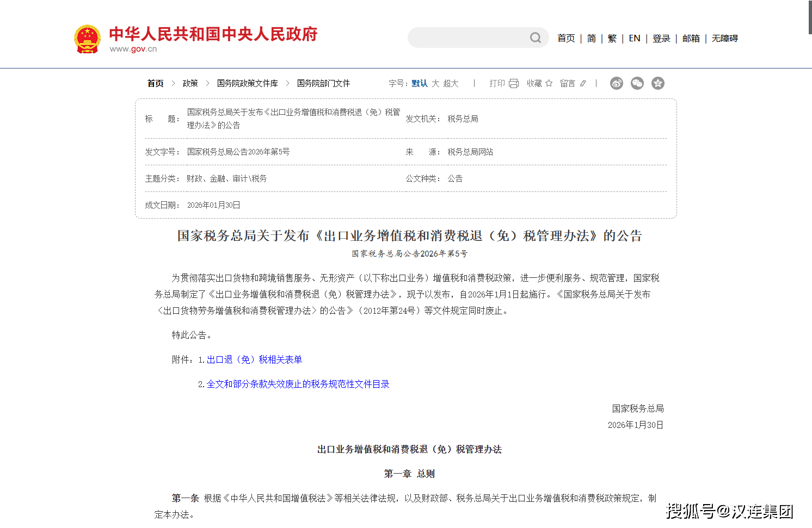Image resolution: width=812 pixels, height=528 pixels.
Task: Switch font size to 大
Action: [435, 83]
